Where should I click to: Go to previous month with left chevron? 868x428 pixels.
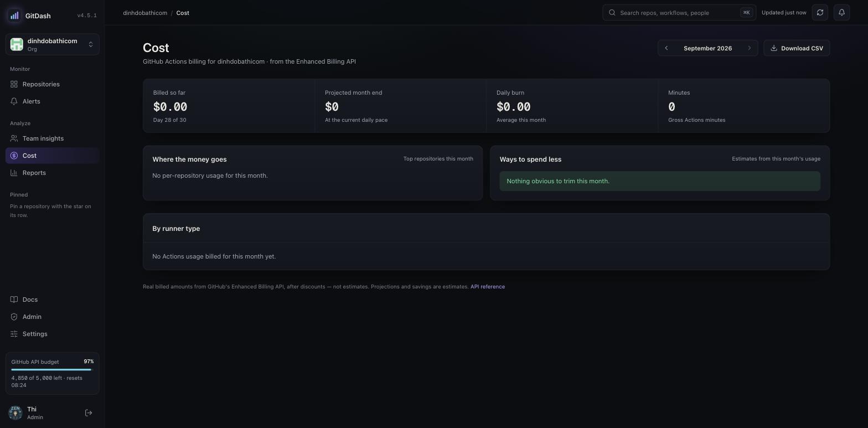click(666, 48)
